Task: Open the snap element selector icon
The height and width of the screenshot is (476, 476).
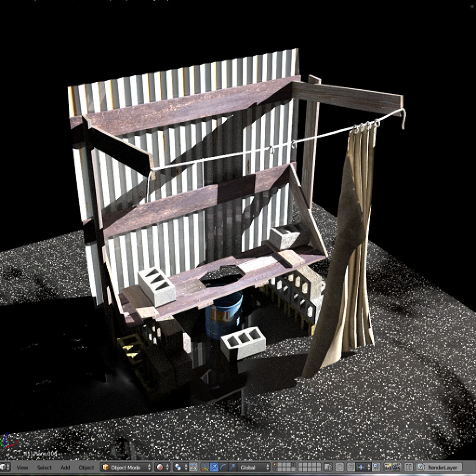Action: [x=363, y=468]
